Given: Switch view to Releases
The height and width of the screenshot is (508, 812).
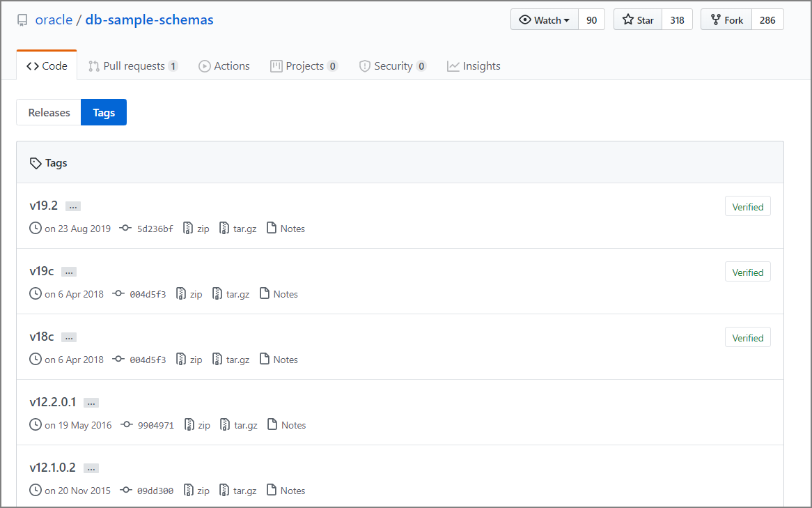Looking at the screenshot, I should 49,112.
